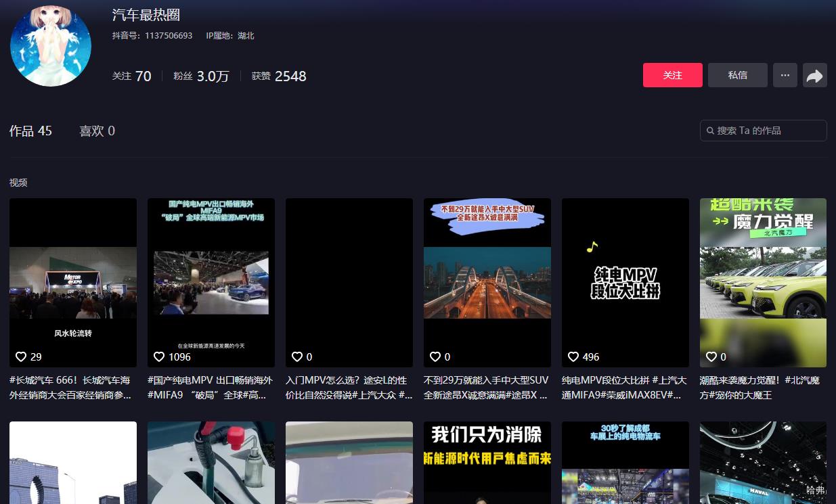Open the MIFA9 国产纯电MPV video thumbnail
836x504 pixels.
[x=211, y=283]
